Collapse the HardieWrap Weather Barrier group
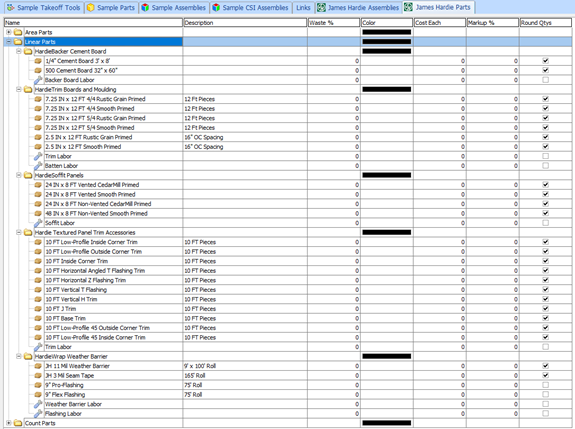Viewport: 575px width, 429px height. point(18,356)
